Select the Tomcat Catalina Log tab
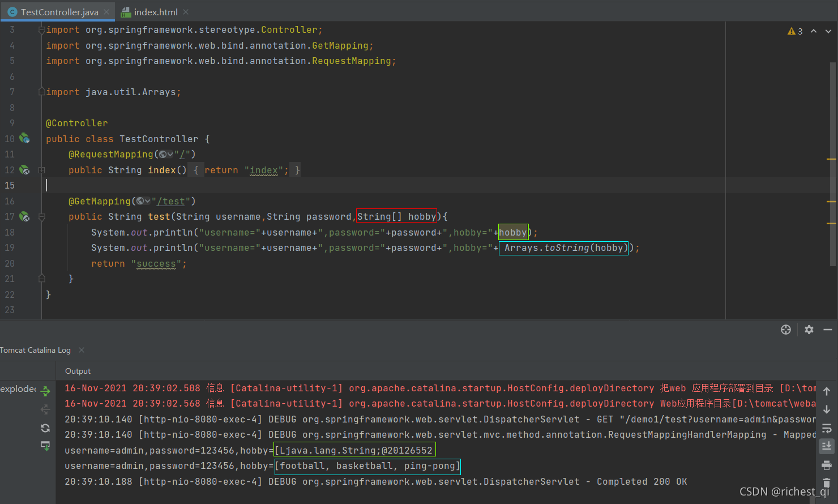Image resolution: width=838 pixels, height=504 pixels. [x=36, y=350]
